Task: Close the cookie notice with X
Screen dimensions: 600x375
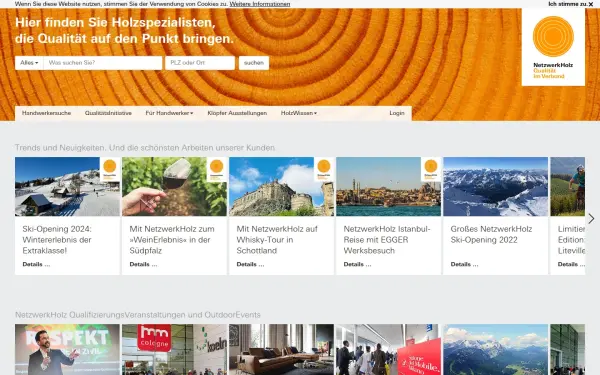Action: point(590,4)
